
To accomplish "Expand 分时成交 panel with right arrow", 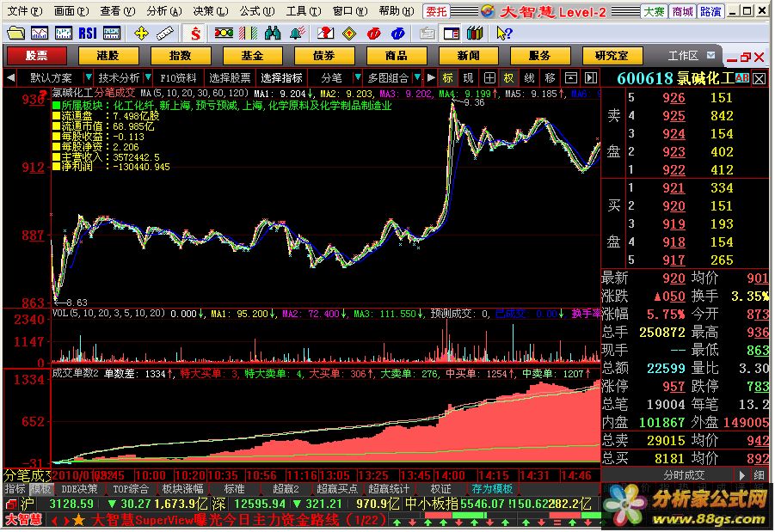I will 742,475.
